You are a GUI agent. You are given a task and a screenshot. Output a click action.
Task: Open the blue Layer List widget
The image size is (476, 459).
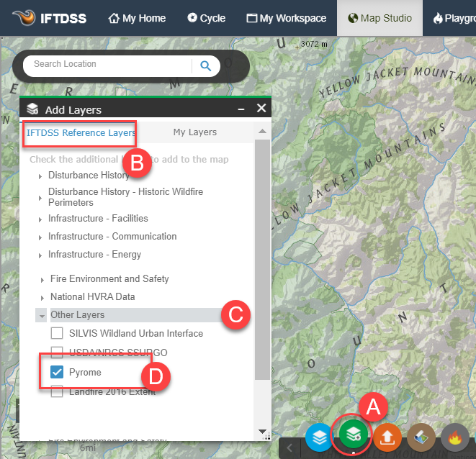[319, 437]
